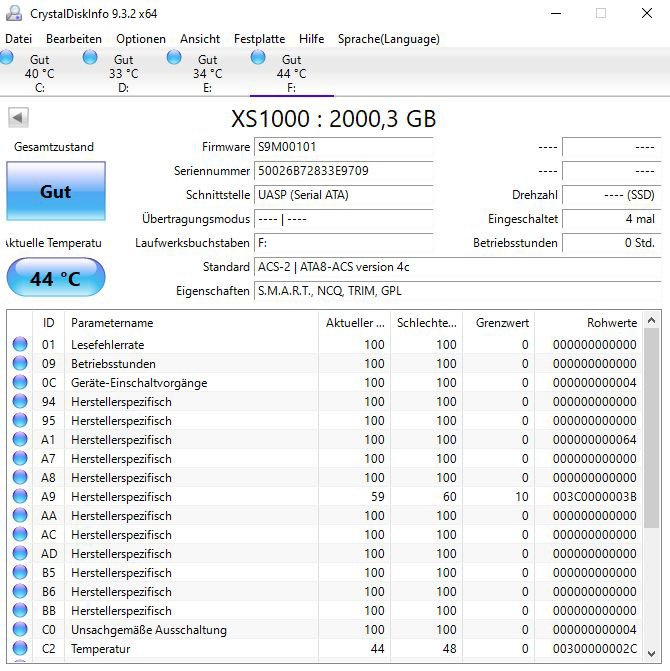Image resolution: width=670 pixels, height=671 pixels.
Task: Click the Seriennummer value field
Action: tap(342, 171)
